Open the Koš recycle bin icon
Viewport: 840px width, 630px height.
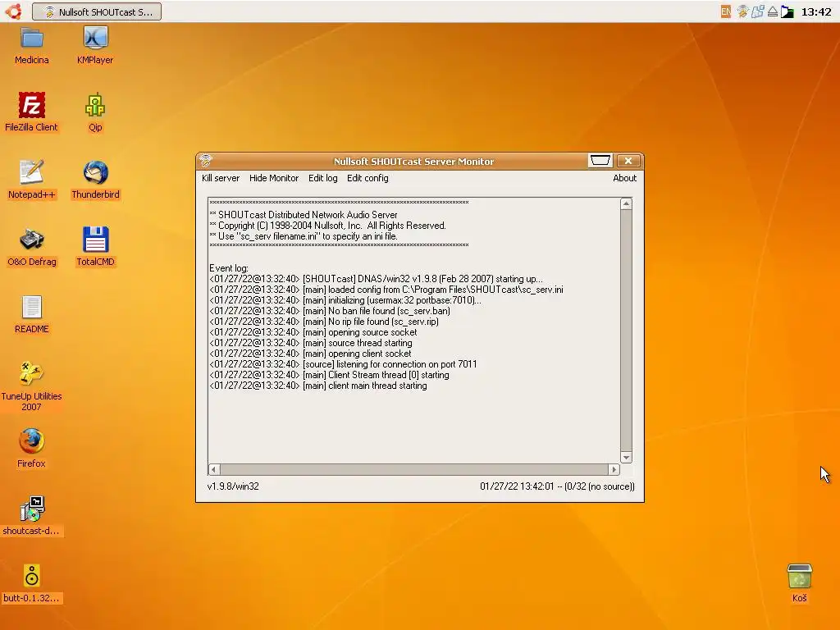coord(799,577)
